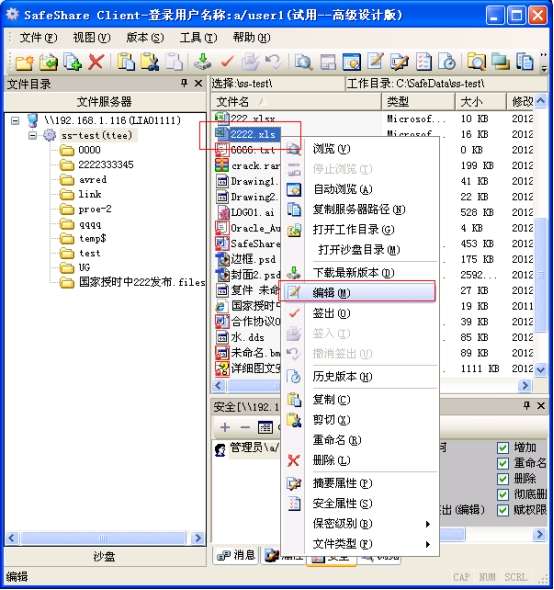Click the new folder toolbar icon
Screen dimensions: 554x590
point(24,62)
